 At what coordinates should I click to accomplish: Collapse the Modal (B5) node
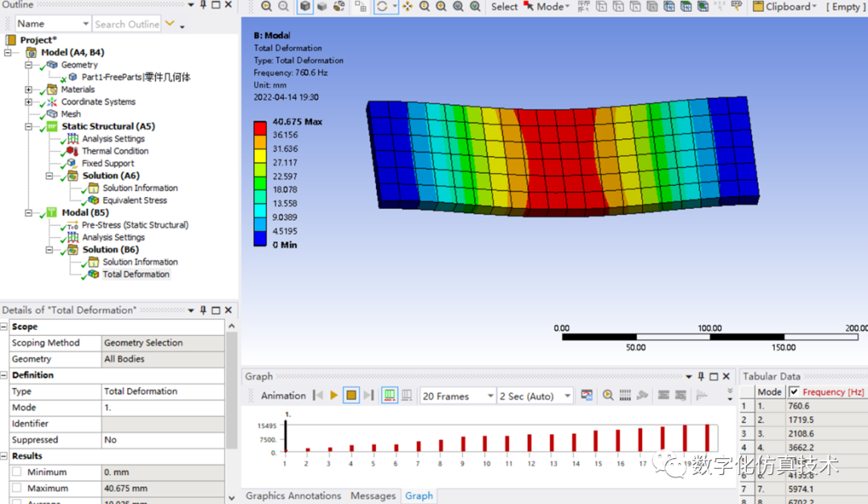28,213
